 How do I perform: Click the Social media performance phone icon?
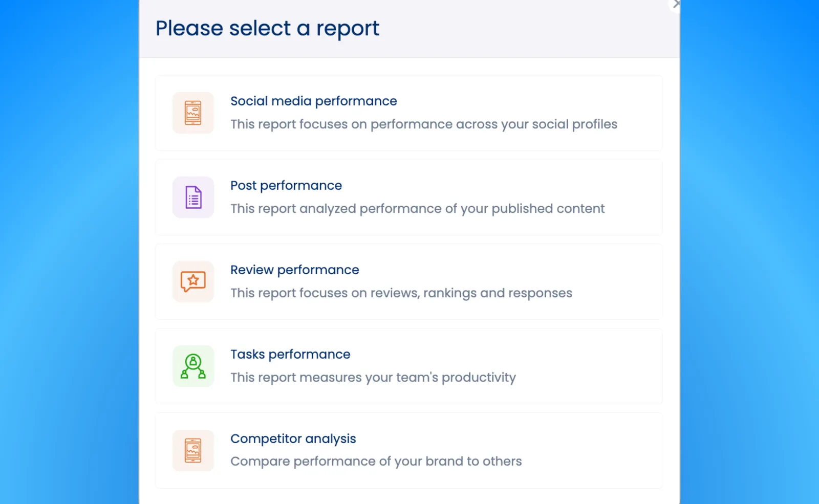(x=193, y=113)
